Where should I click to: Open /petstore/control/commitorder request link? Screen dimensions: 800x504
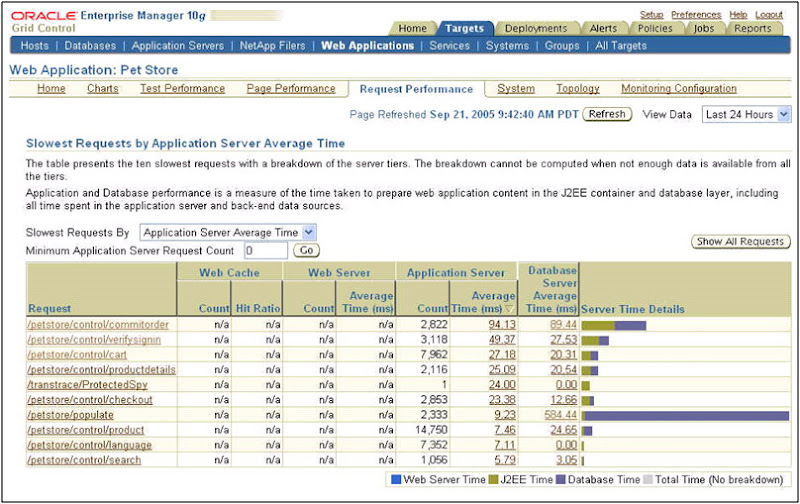click(x=98, y=325)
